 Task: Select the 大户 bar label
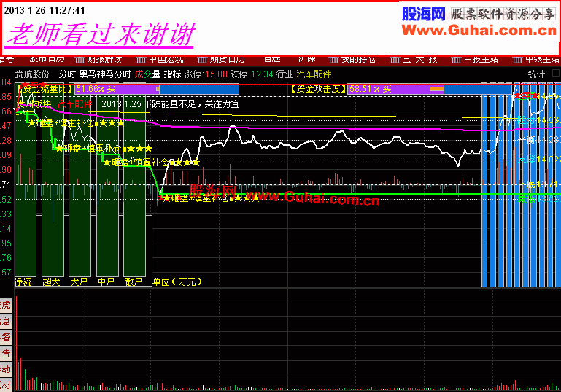(x=79, y=281)
